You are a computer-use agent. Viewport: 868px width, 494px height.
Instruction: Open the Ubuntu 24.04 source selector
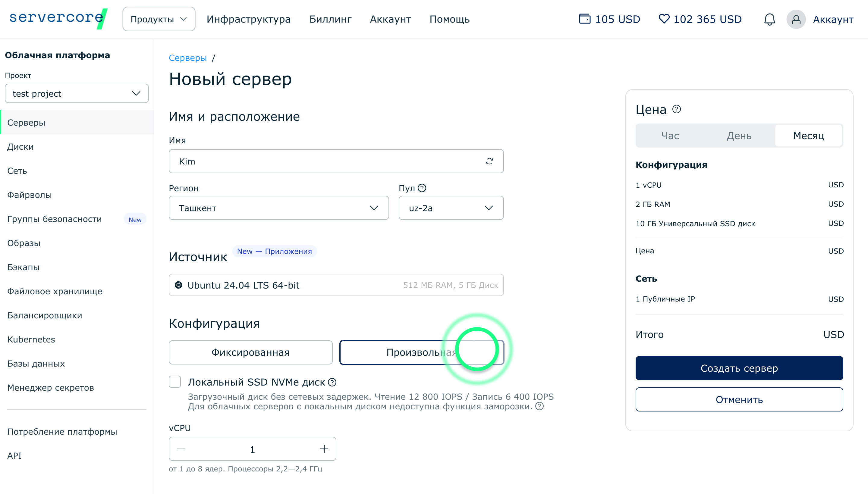tap(336, 285)
